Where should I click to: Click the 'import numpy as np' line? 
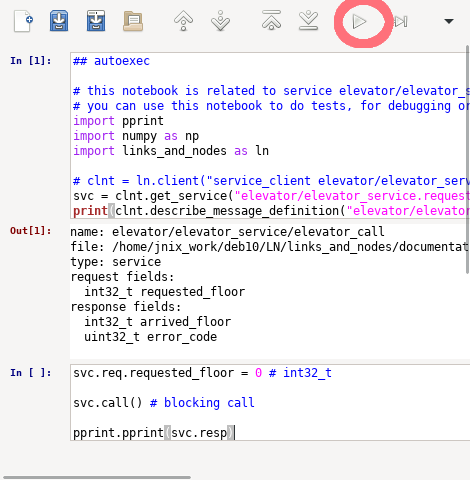[136, 136]
